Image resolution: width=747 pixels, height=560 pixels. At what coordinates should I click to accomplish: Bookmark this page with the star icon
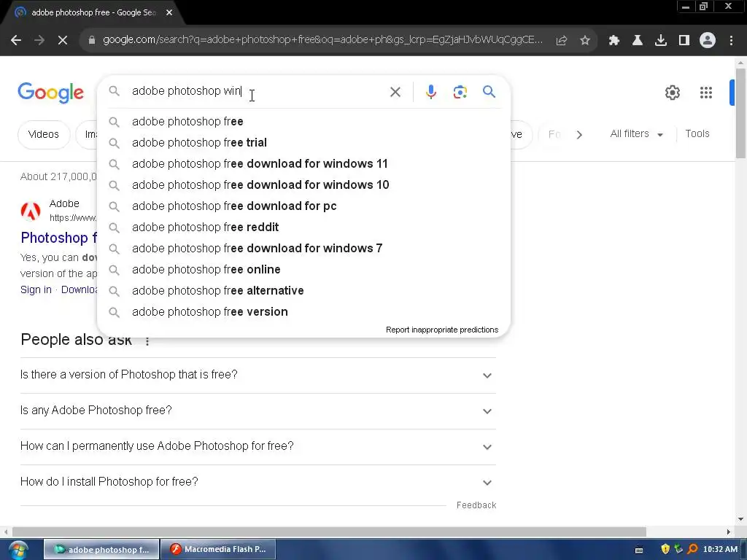[x=585, y=41]
